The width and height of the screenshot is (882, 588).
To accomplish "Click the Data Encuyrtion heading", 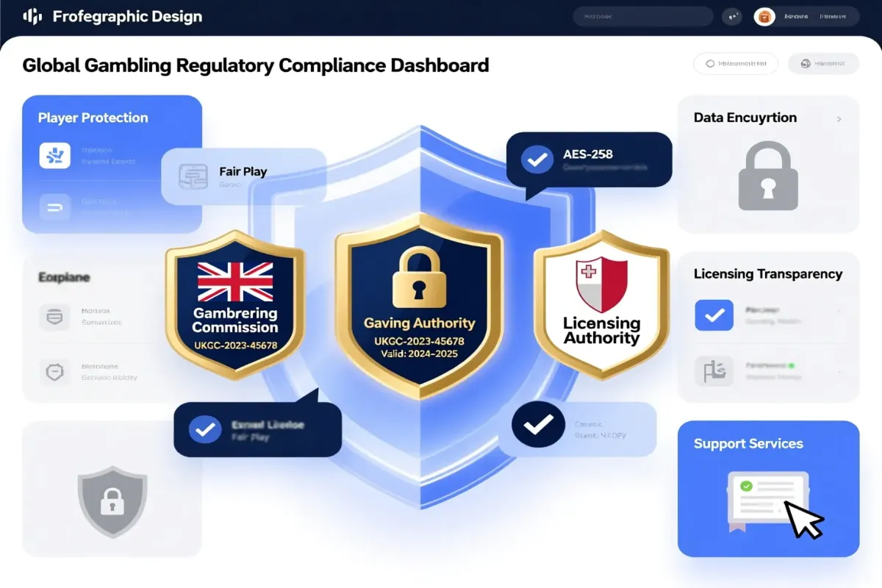I will [x=745, y=118].
